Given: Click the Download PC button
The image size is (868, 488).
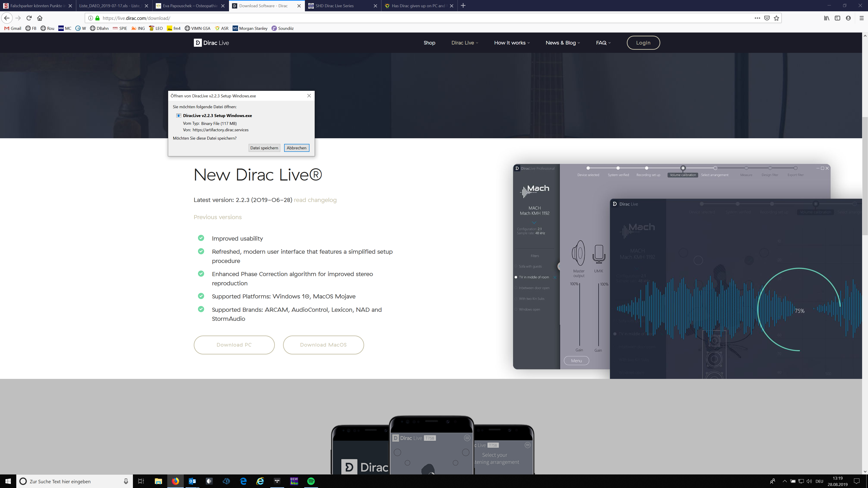Looking at the screenshot, I should [234, 345].
